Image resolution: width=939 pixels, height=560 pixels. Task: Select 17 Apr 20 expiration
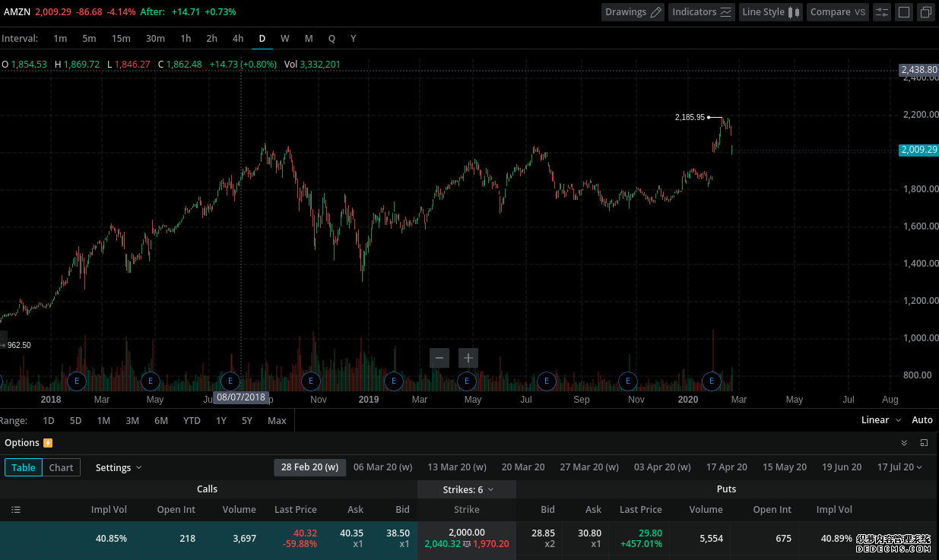(727, 467)
